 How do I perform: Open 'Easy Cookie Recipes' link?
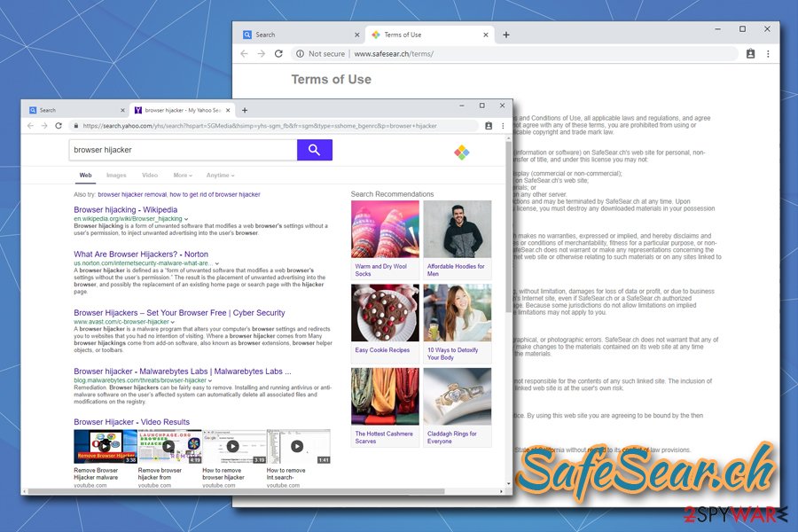tap(382, 350)
